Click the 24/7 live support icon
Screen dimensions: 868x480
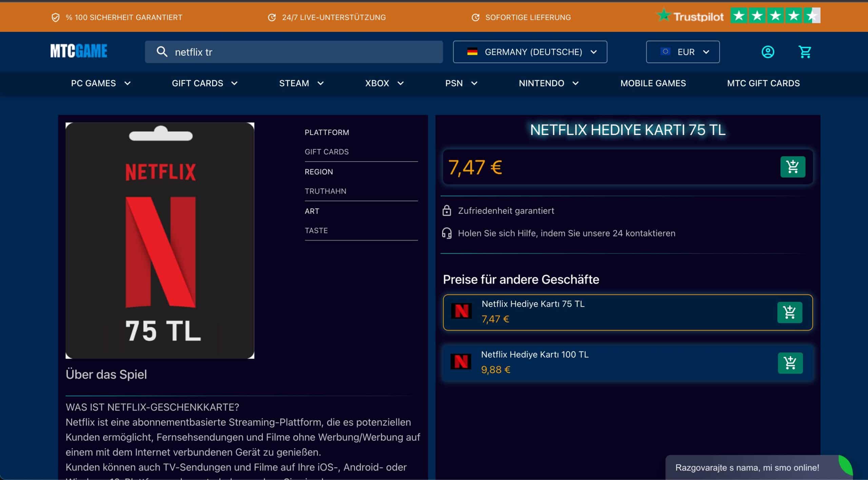[x=272, y=17]
